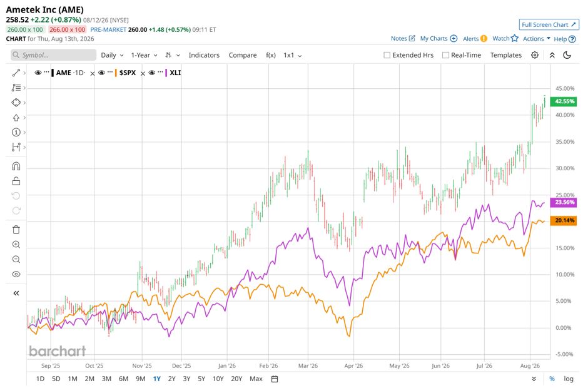Image resolution: width=588 pixels, height=388 pixels.
Task: Select the 2Y range tab
Action: (172, 379)
